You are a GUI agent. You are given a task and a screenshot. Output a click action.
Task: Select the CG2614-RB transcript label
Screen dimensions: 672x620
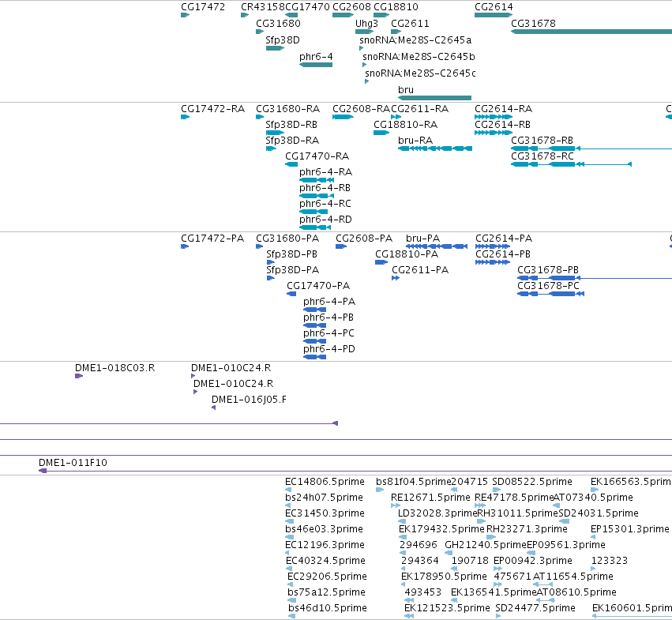502,125
